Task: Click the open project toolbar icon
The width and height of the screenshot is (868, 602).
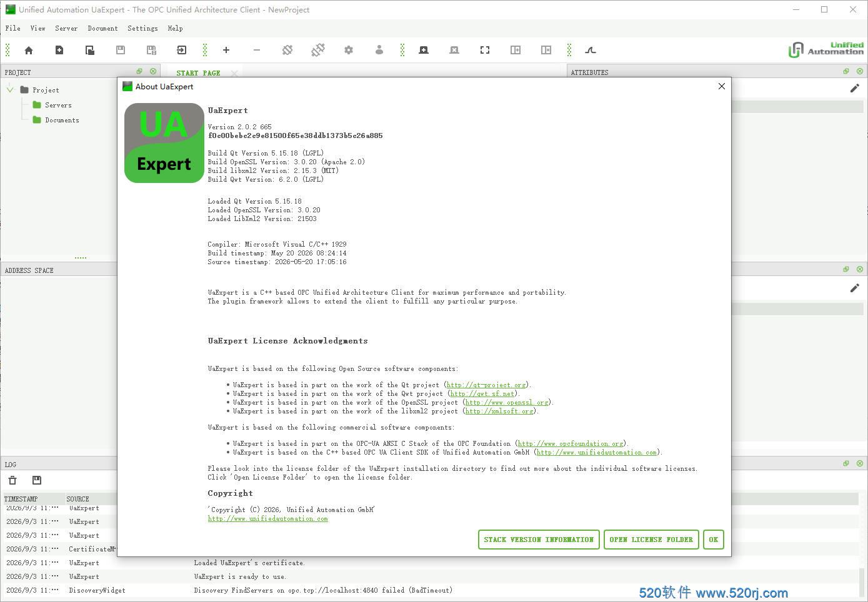Action: pyautogui.click(x=90, y=50)
